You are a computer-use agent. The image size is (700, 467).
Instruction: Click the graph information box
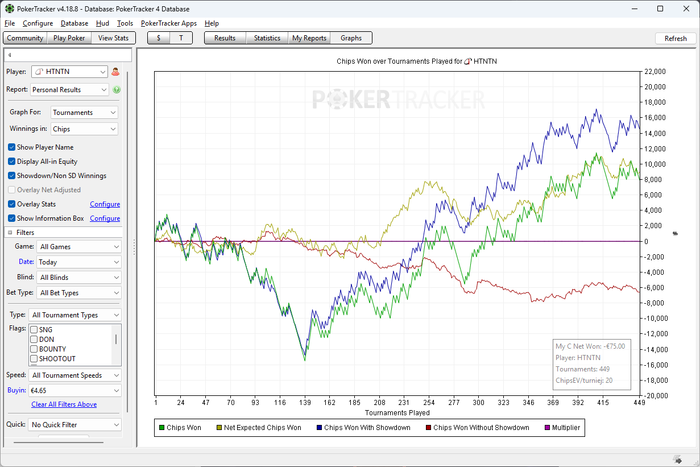click(592, 363)
